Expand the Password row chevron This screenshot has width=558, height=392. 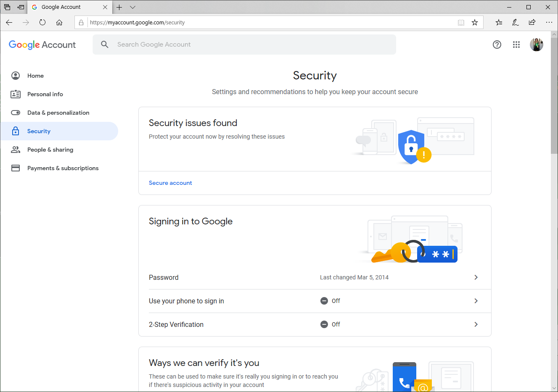click(x=476, y=277)
